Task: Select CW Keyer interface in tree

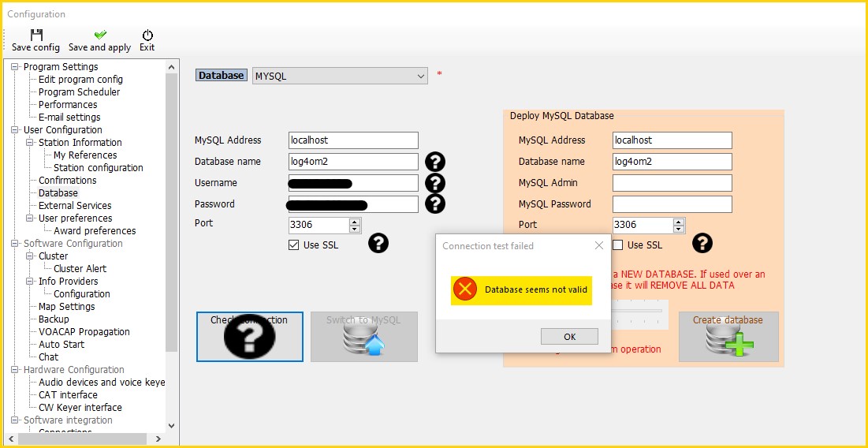Action: click(80, 408)
